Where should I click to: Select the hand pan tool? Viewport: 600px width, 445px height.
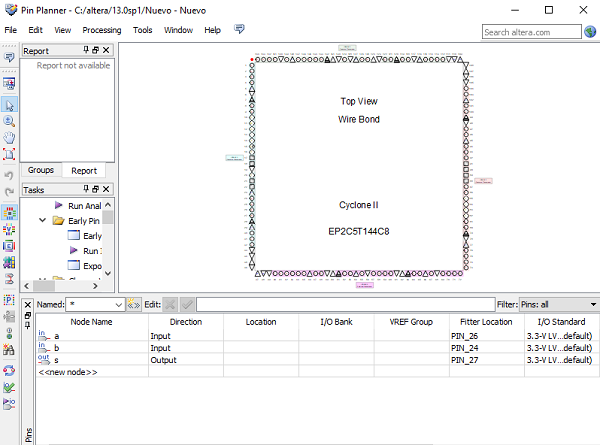point(9,137)
